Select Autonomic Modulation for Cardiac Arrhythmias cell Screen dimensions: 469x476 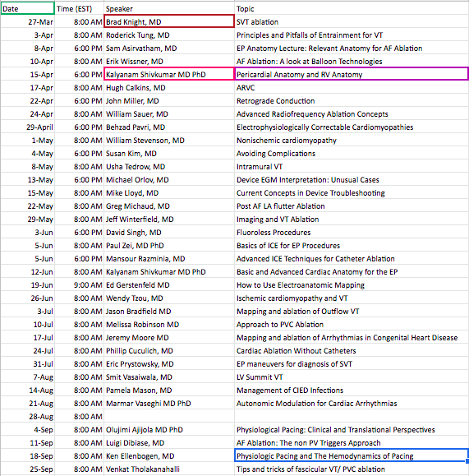(352, 403)
